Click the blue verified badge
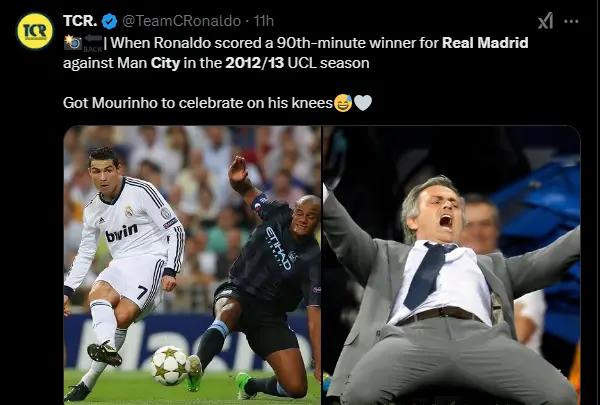The image size is (600, 405). tap(110, 21)
